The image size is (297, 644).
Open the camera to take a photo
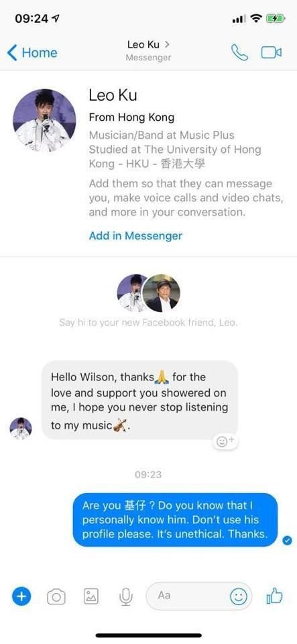tap(56, 596)
